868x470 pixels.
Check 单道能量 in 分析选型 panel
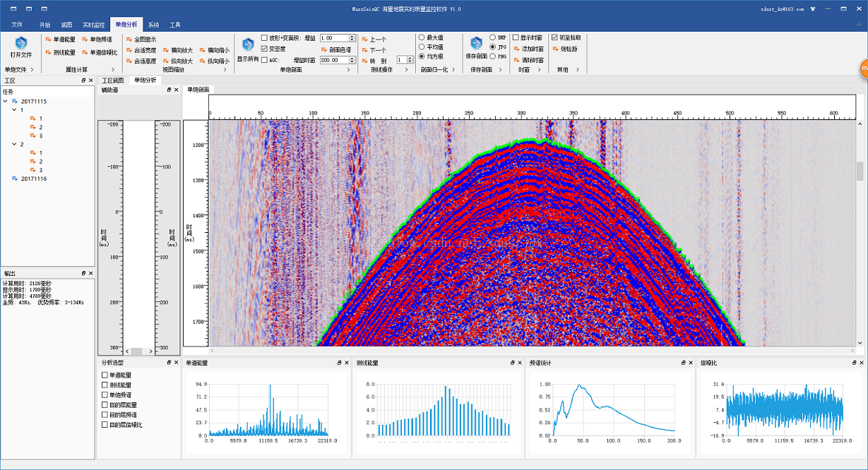coord(105,375)
